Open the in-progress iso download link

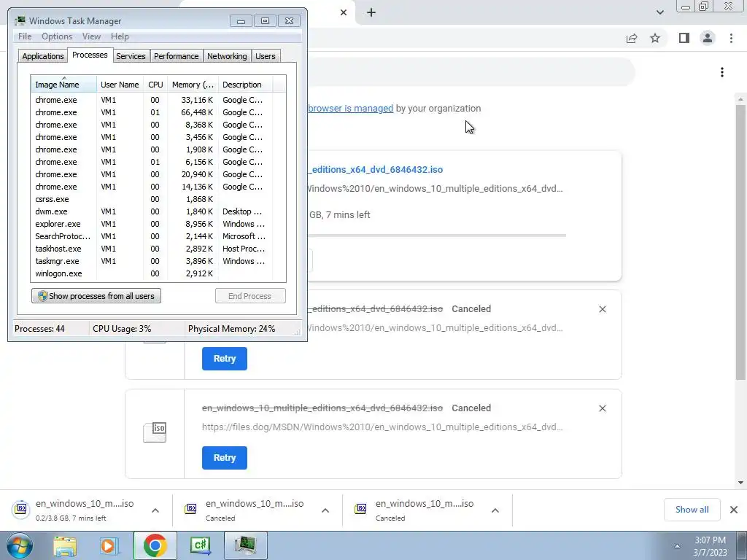tap(376, 169)
